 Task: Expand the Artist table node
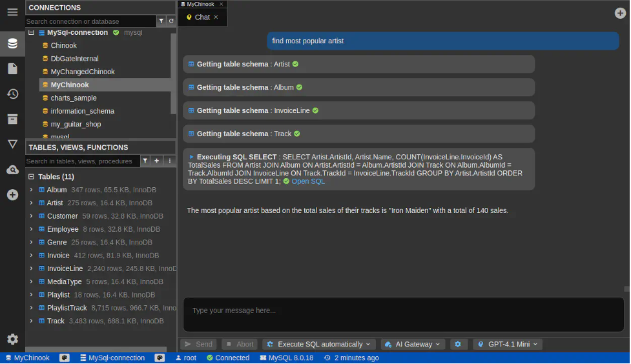32,203
